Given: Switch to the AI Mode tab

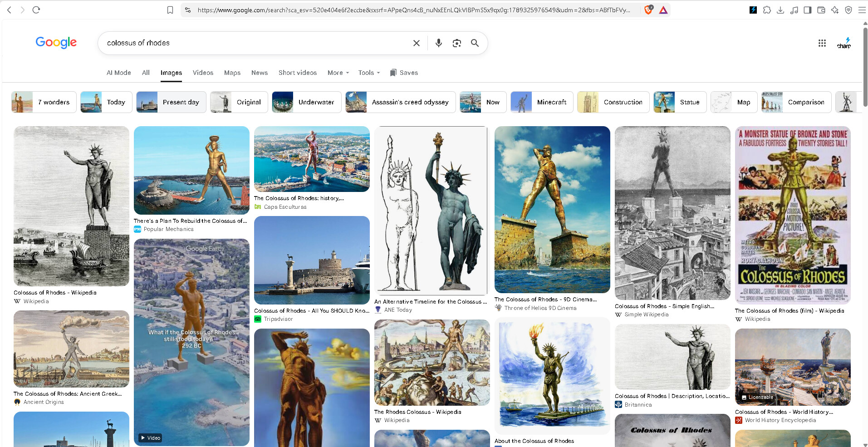Looking at the screenshot, I should (119, 73).
